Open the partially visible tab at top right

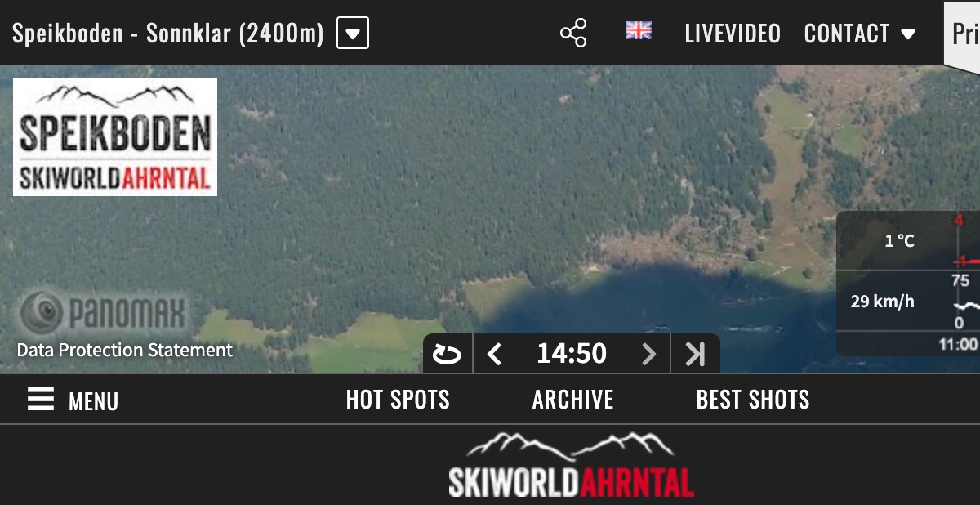(967, 34)
